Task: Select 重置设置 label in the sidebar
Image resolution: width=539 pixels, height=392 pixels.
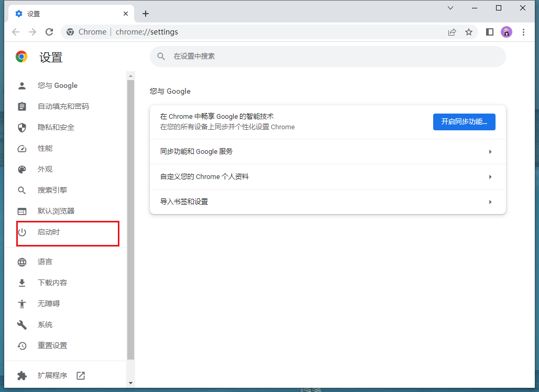Action: coord(52,345)
